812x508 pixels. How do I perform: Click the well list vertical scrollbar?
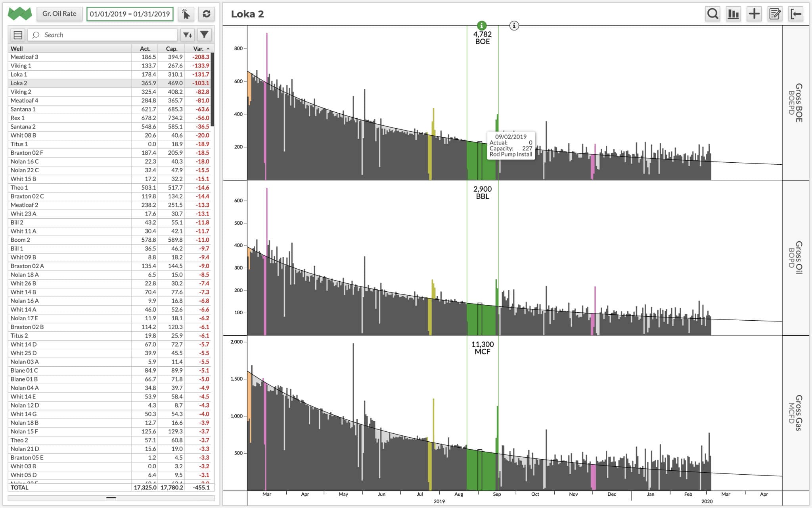coord(213,90)
